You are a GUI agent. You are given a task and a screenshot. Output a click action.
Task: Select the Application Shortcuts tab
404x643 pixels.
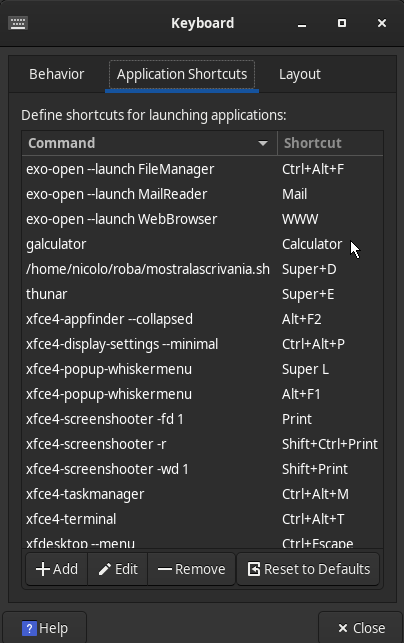click(x=182, y=74)
